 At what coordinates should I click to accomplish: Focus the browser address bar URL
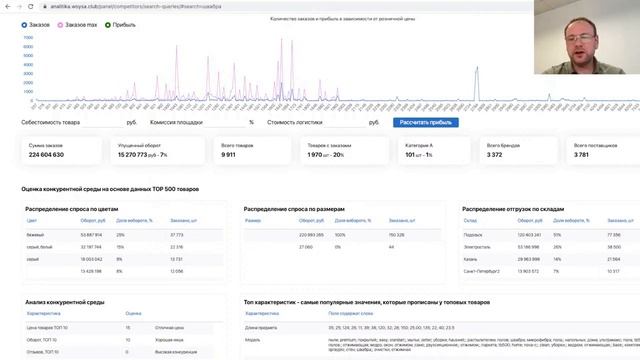(136, 7)
